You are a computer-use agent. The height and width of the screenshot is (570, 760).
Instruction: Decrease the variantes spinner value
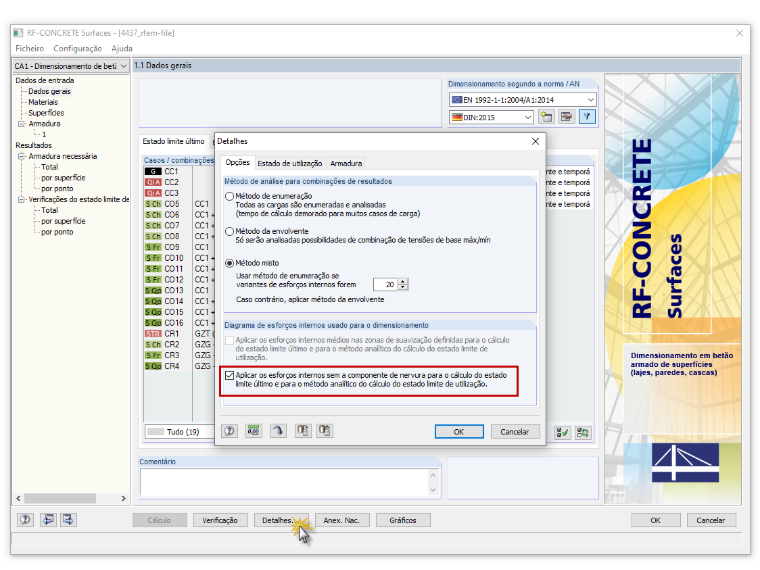tap(403, 287)
